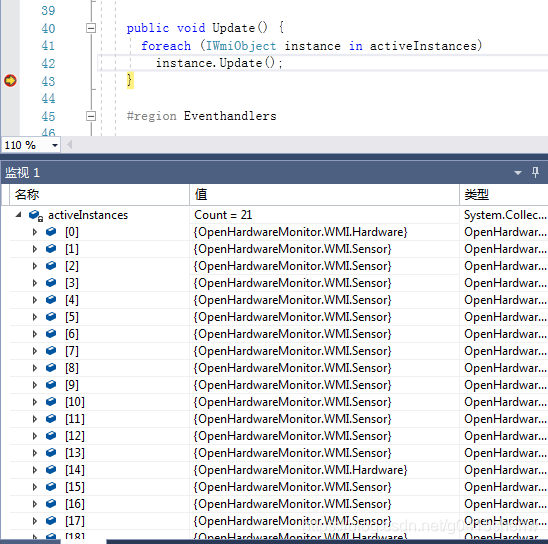Click the horizontal scroll left arrow in editor
This screenshot has width=548, height=544.
[x=69, y=145]
